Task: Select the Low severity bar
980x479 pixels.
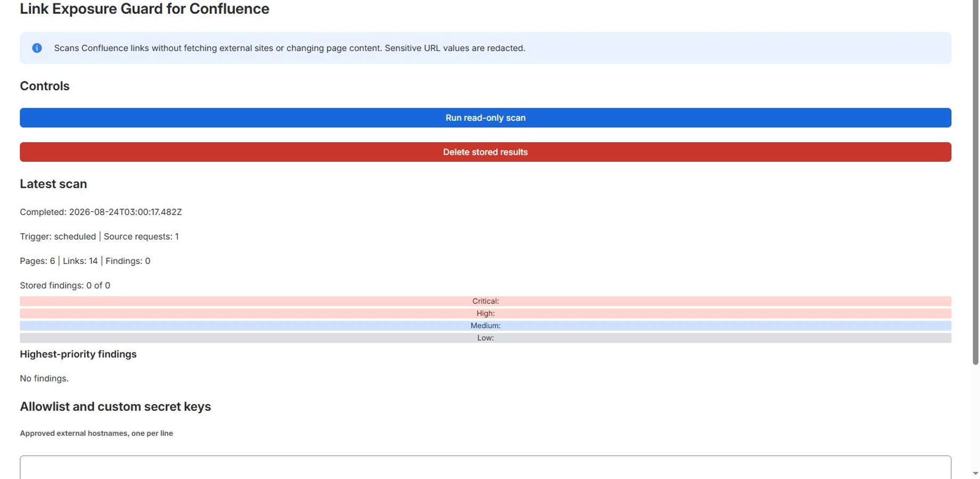Action: tap(485, 338)
